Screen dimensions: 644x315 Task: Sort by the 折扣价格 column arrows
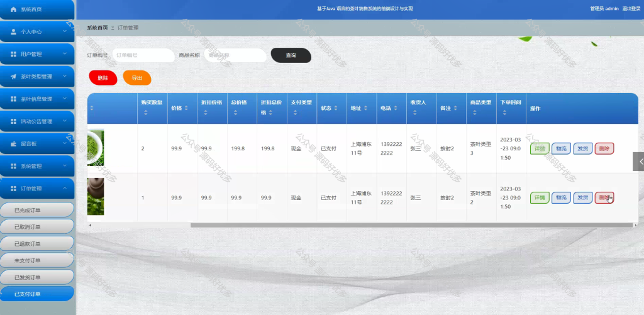pos(206,113)
